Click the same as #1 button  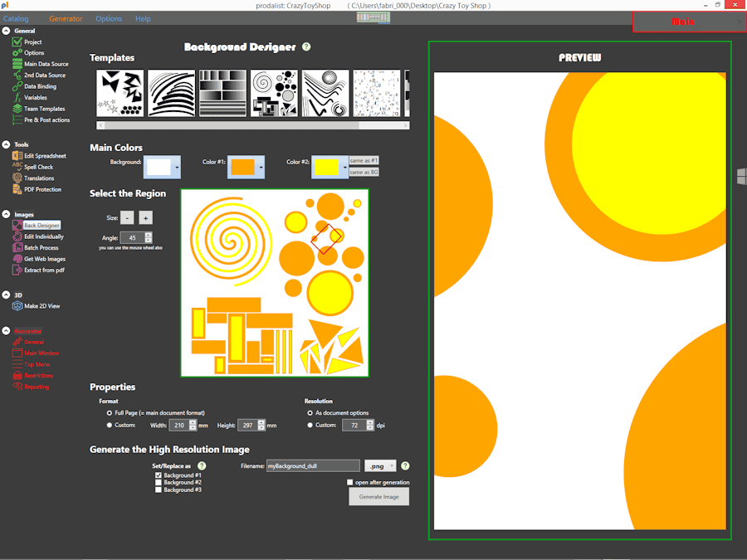click(x=364, y=160)
